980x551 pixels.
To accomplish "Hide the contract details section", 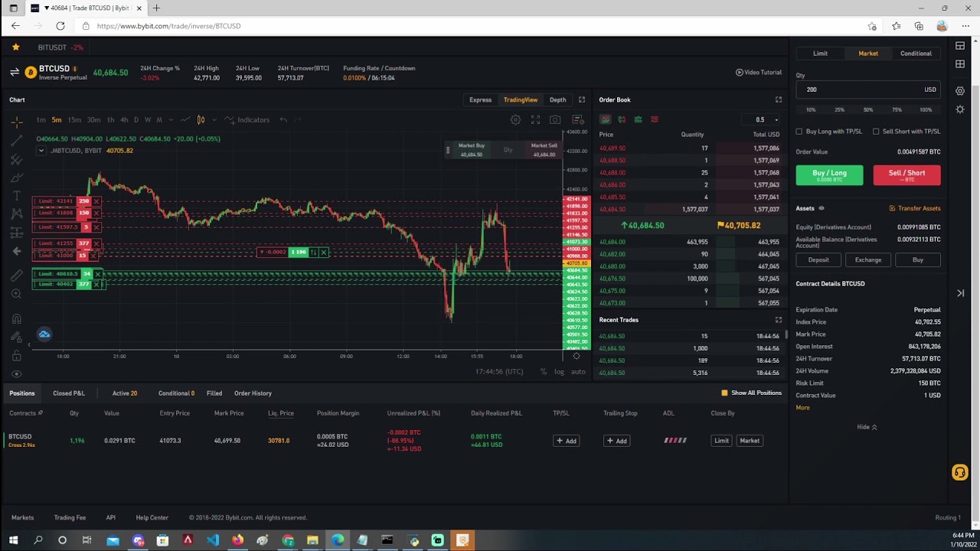I will (867, 427).
